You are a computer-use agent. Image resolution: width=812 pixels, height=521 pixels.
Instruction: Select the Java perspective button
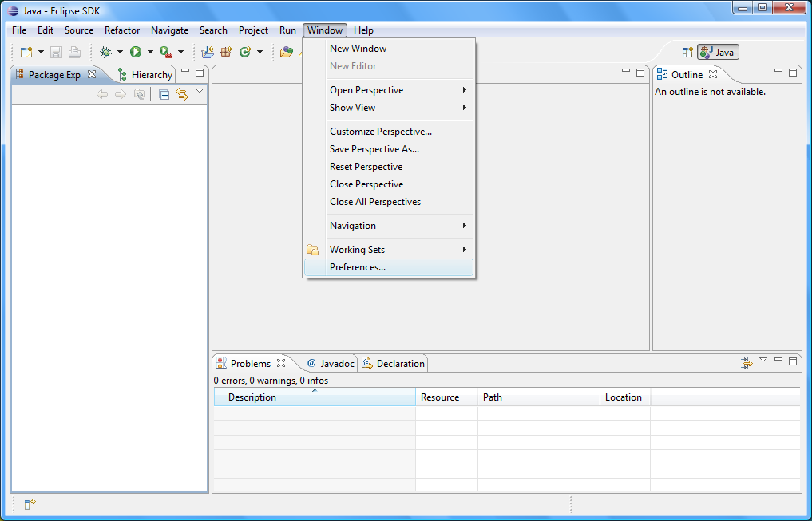[x=718, y=52]
